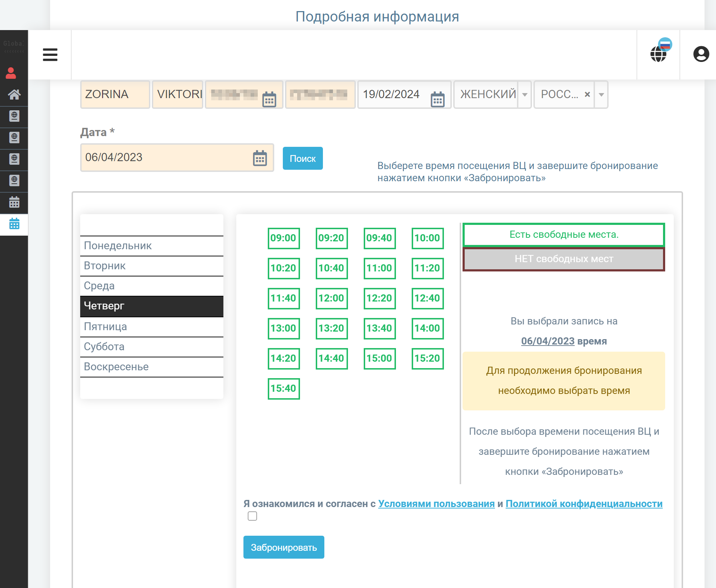716x588 pixels.
Task: Go to home via house icon
Action: [x=14, y=95]
